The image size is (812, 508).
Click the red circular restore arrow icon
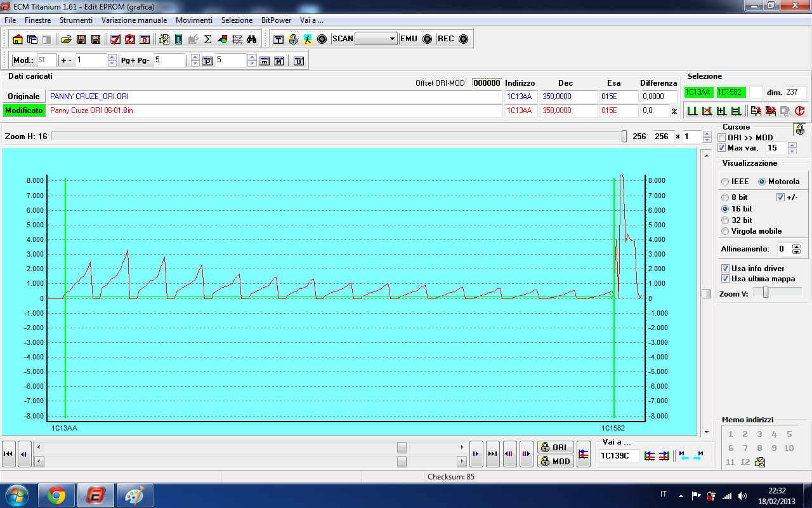(x=799, y=110)
